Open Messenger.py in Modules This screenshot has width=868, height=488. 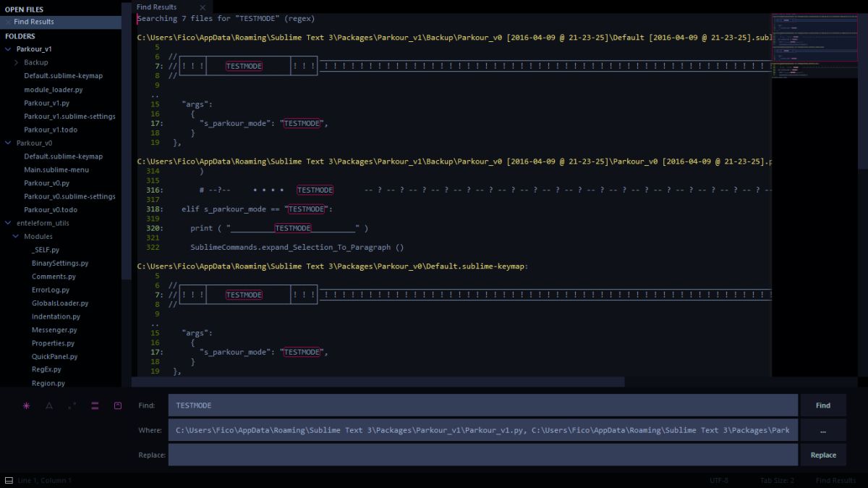coord(54,330)
